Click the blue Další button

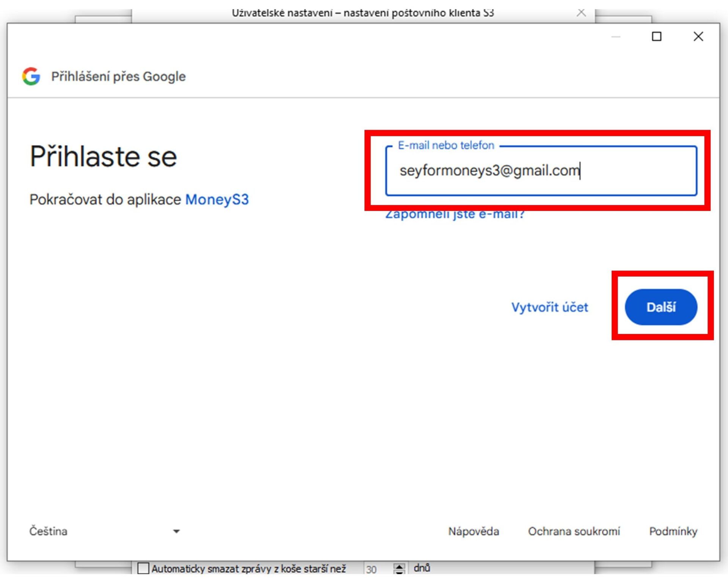[661, 307]
